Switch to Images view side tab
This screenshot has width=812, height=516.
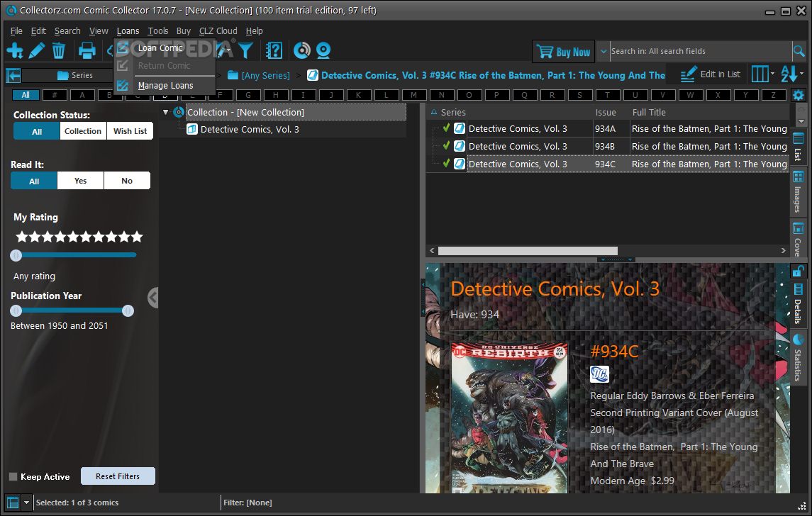point(798,191)
